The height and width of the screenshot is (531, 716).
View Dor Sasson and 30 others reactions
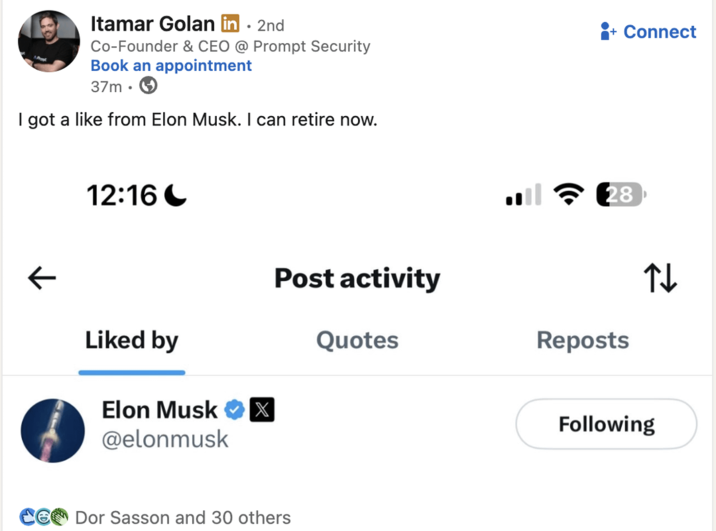click(183, 517)
